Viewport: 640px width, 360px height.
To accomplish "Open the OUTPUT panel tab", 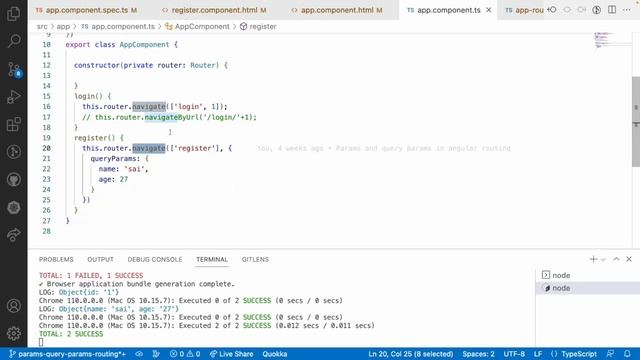I will 100,260.
